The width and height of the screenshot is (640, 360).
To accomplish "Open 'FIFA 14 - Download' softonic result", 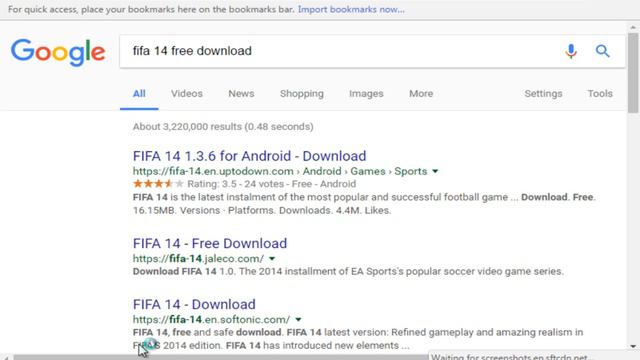I will [194, 304].
